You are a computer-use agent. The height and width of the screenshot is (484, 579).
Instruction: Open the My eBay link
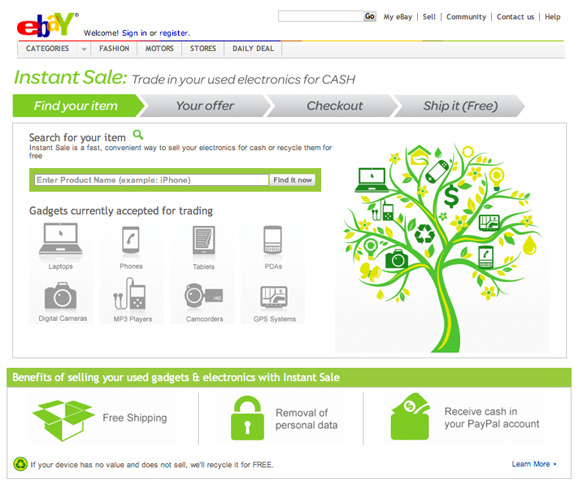pos(398,17)
